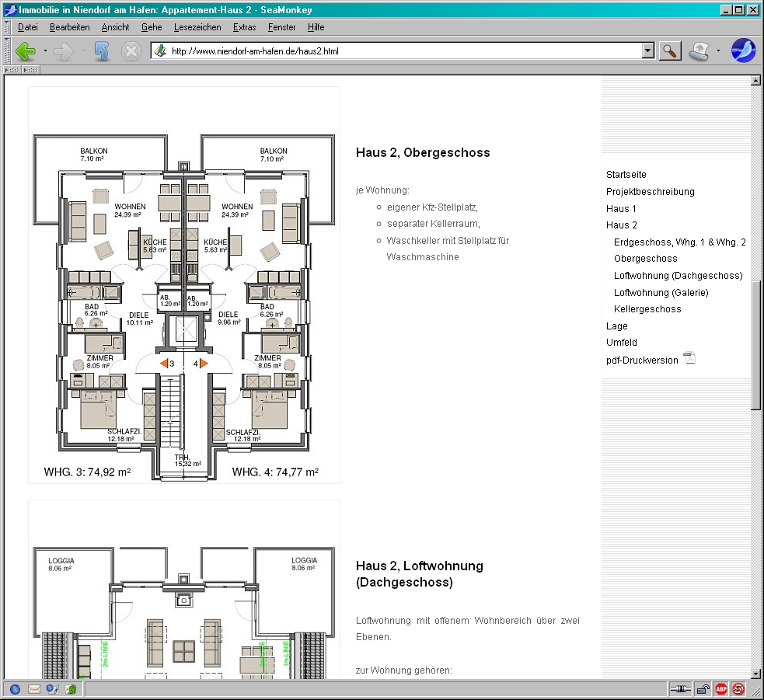Click the Kellergeschoss navigation link

(647, 309)
